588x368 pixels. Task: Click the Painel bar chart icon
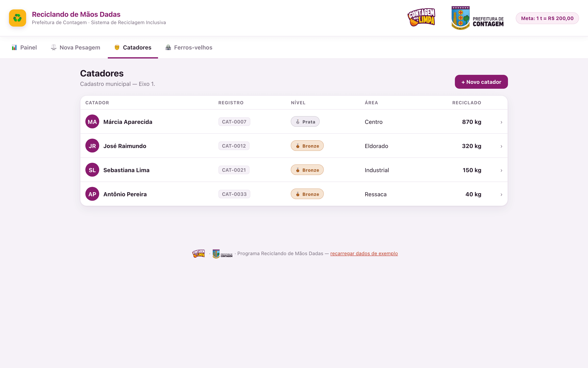(14, 47)
